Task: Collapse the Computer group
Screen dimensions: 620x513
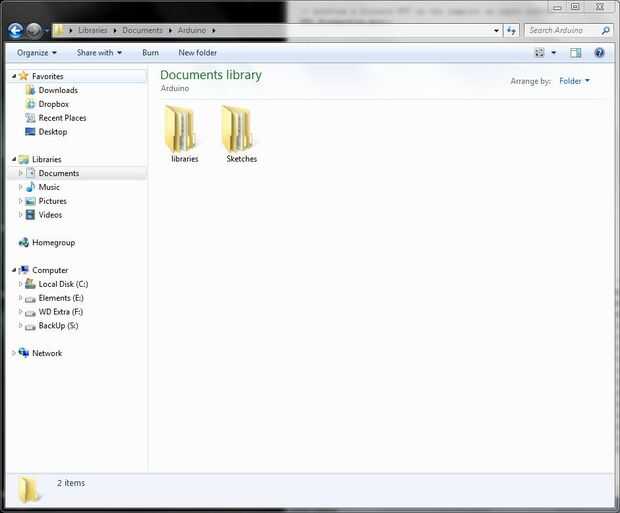Action: tap(14, 270)
